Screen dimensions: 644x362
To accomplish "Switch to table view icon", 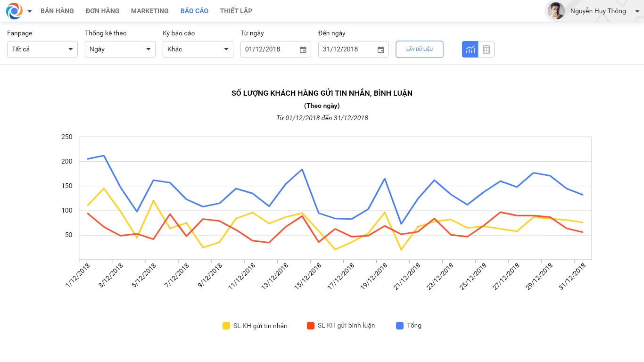I will pos(487,49).
